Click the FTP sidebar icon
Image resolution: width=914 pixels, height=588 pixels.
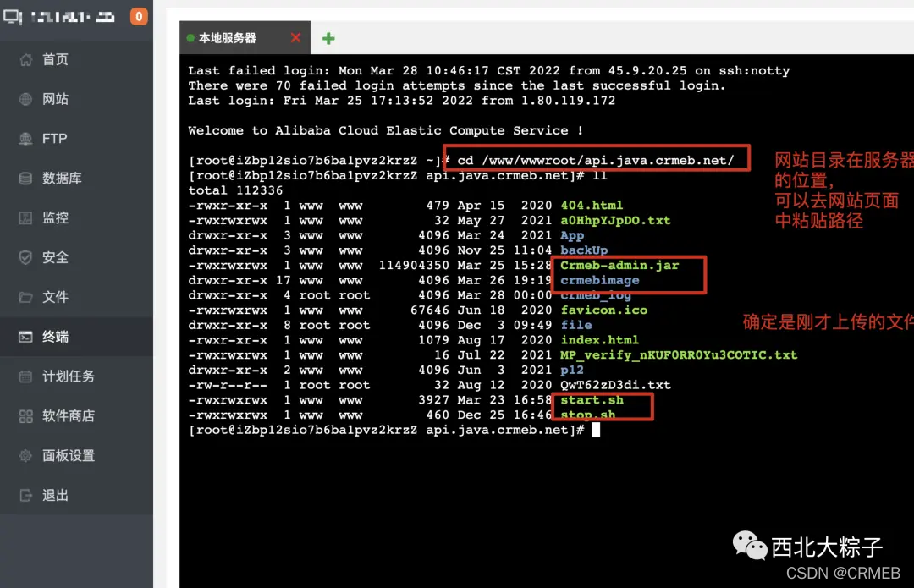(25, 139)
